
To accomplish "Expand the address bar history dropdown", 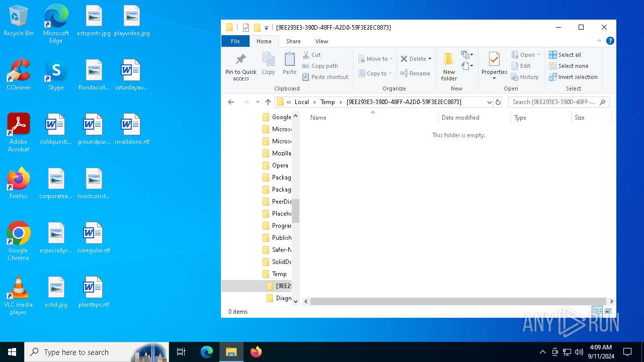I will click(489, 102).
